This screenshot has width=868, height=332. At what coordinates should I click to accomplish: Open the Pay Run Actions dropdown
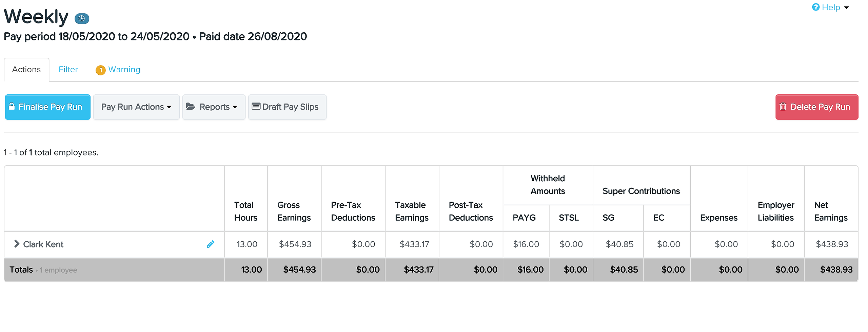(x=136, y=107)
